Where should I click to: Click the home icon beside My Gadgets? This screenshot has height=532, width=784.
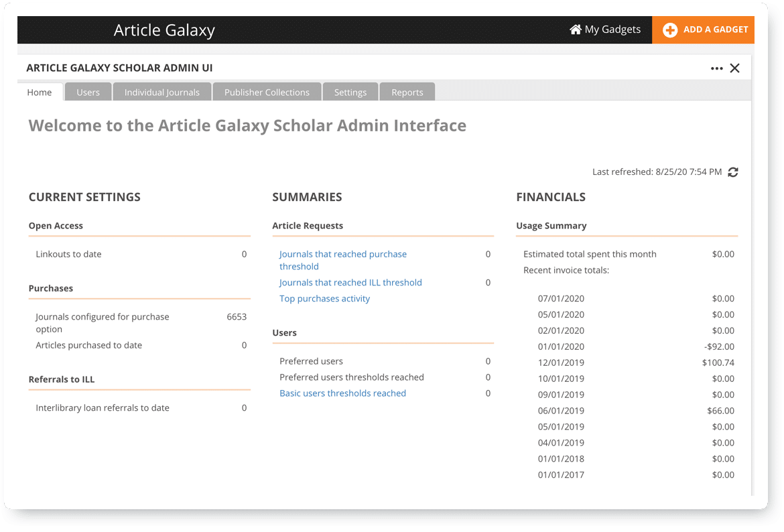coord(576,29)
